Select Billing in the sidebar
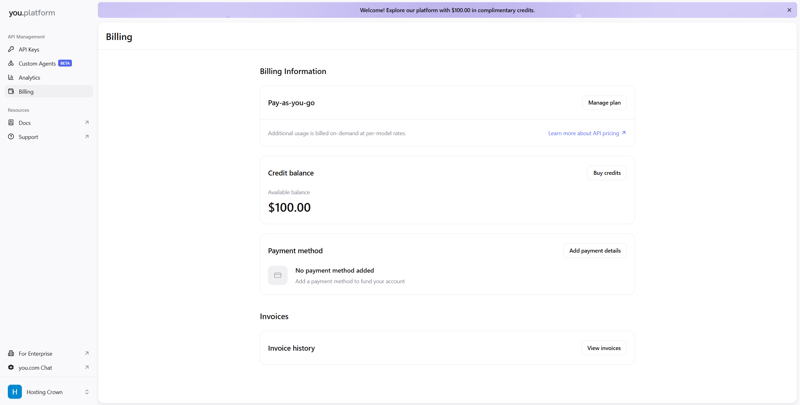 pos(49,91)
